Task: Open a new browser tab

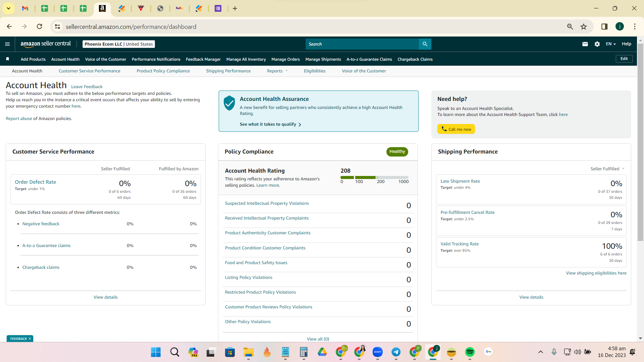Action: pyautogui.click(x=235, y=8)
